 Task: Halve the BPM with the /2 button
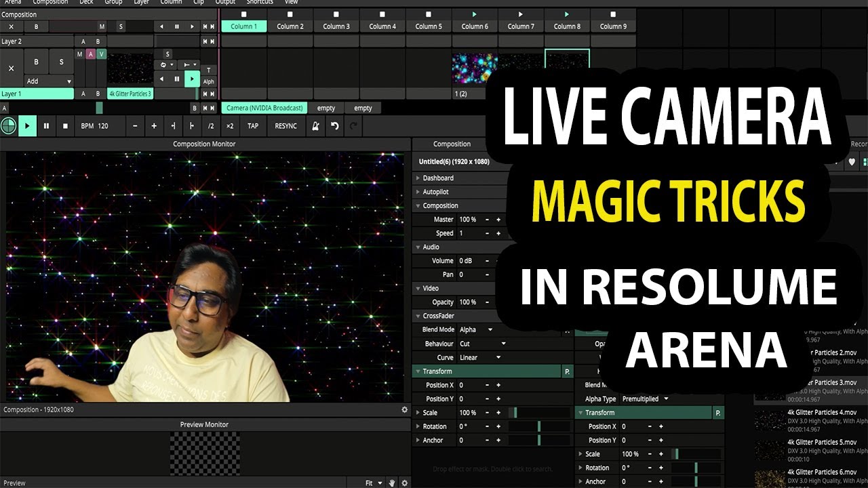pyautogui.click(x=211, y=126)
